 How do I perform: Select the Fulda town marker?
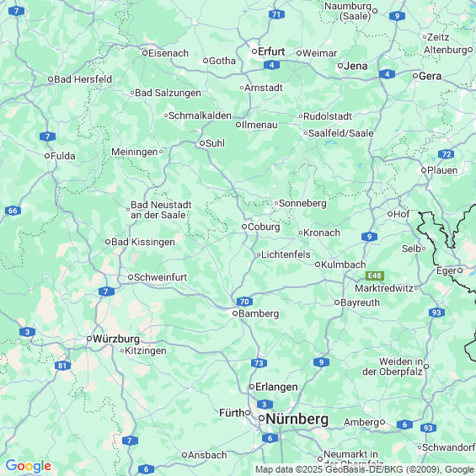[x=47, y=156]
